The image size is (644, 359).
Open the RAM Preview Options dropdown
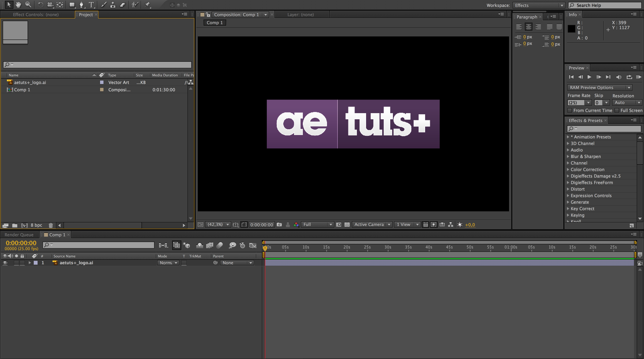pyautogui.click(x=600, y=87)
